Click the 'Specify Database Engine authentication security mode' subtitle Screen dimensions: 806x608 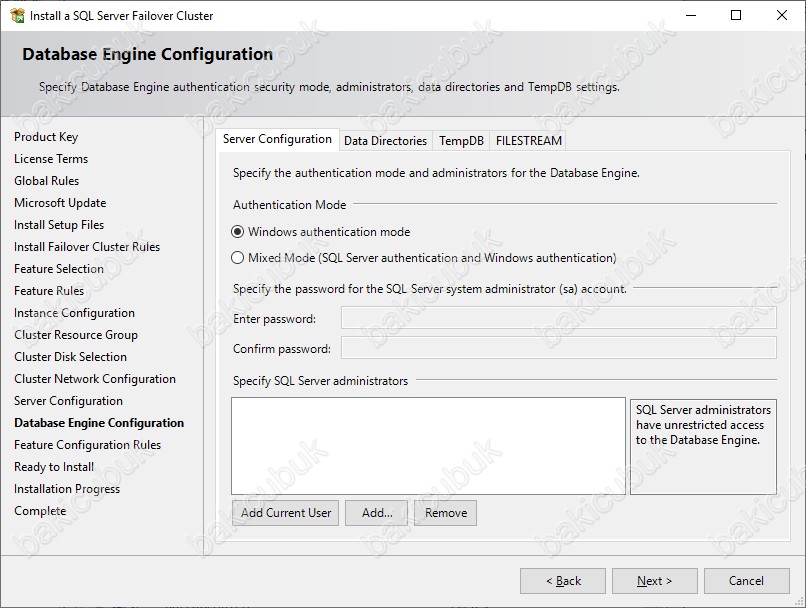tap(329, 87)
